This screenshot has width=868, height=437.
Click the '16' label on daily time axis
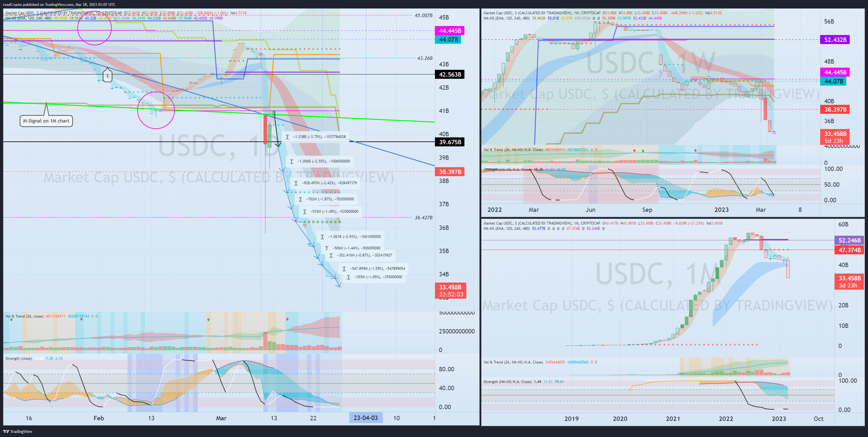[29, 418]
